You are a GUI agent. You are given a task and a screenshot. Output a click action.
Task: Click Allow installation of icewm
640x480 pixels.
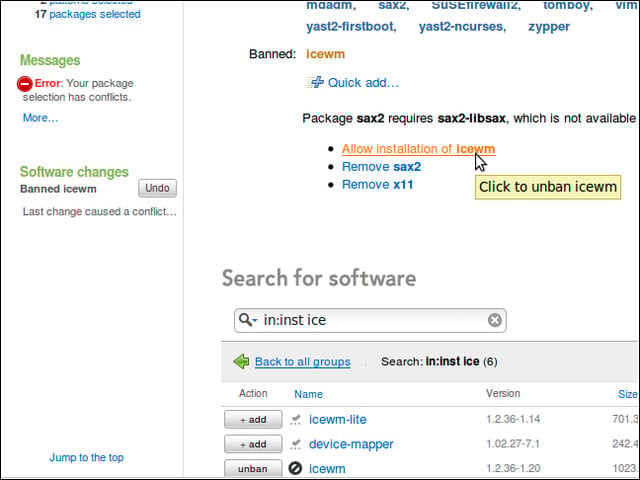418,149
